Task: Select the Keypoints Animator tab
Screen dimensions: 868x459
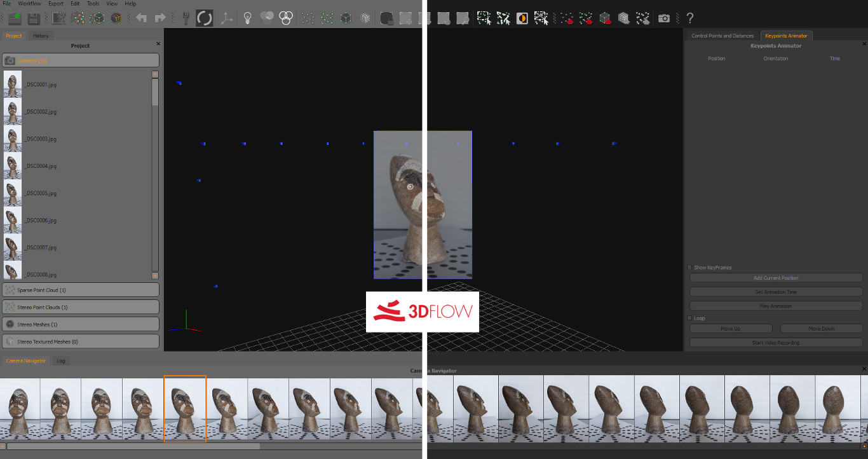Action: [787, 36]
